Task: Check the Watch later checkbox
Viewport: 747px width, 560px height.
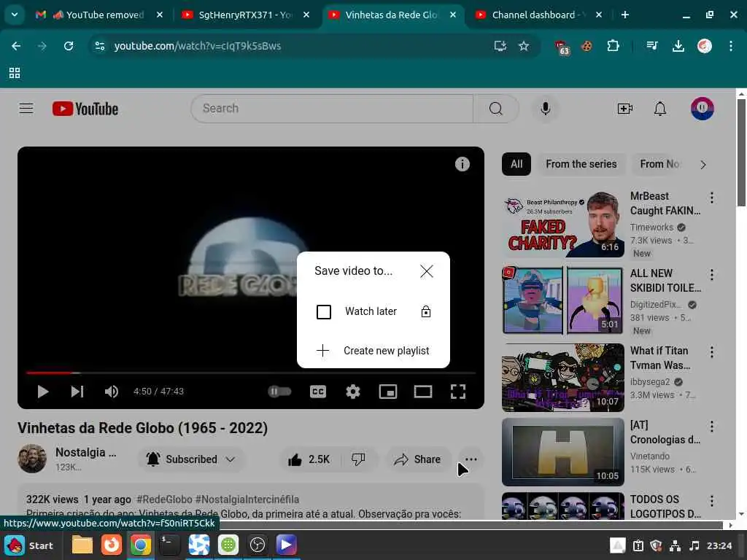Action: tap(324, 312)
